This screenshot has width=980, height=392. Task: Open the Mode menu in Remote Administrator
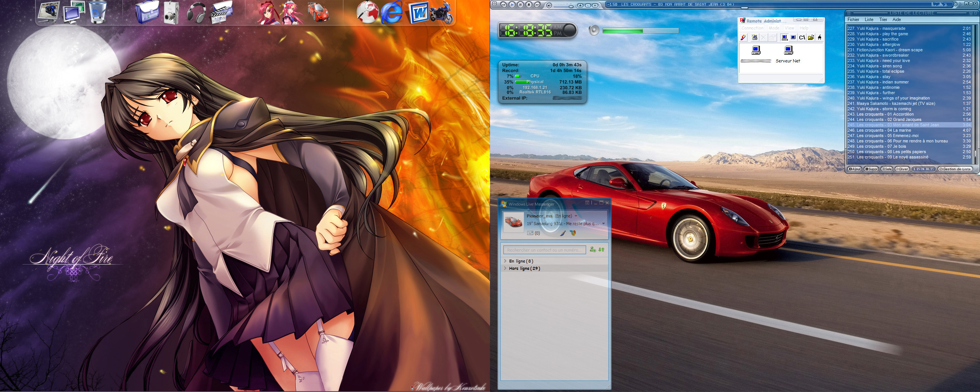pyautogui.click(x=774, y=28)
